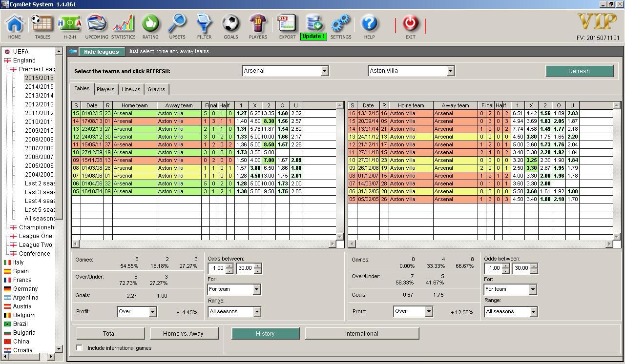This screenshot has width=625, height=364.
Task: Switch to the Tables tab
Action: click(x=82, y=88)
